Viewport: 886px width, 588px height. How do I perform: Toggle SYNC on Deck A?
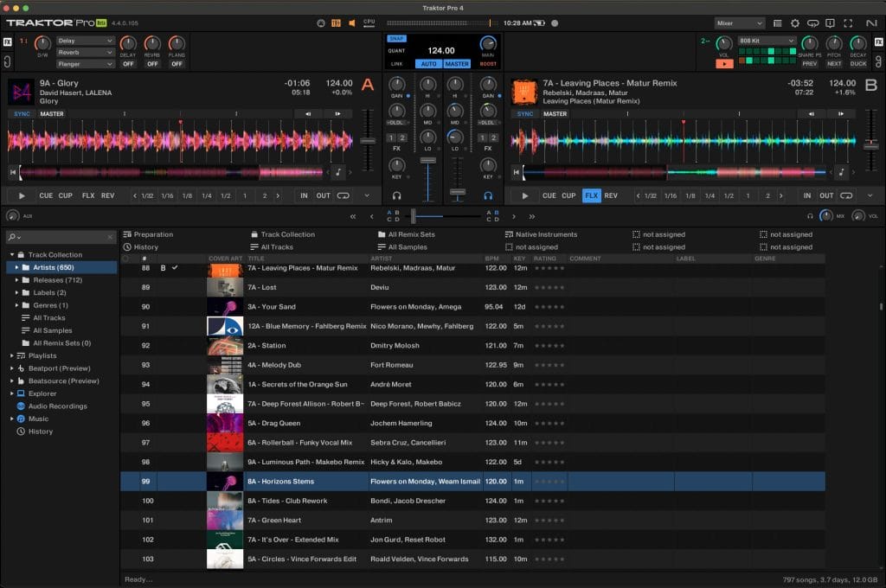tap(21, 113)
